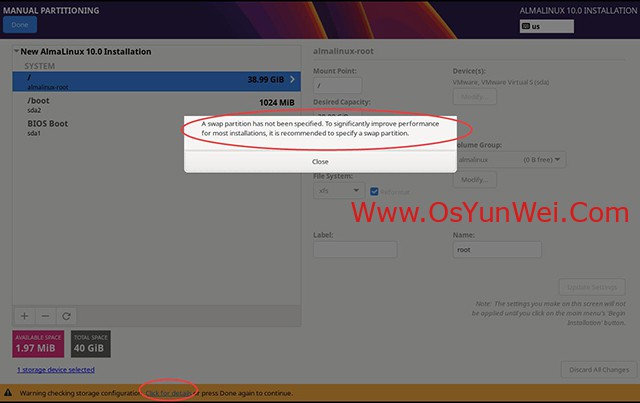Close the swap partition warning dialog
Image resolution: width=640 pixels, height=403 pixels.
319,161
